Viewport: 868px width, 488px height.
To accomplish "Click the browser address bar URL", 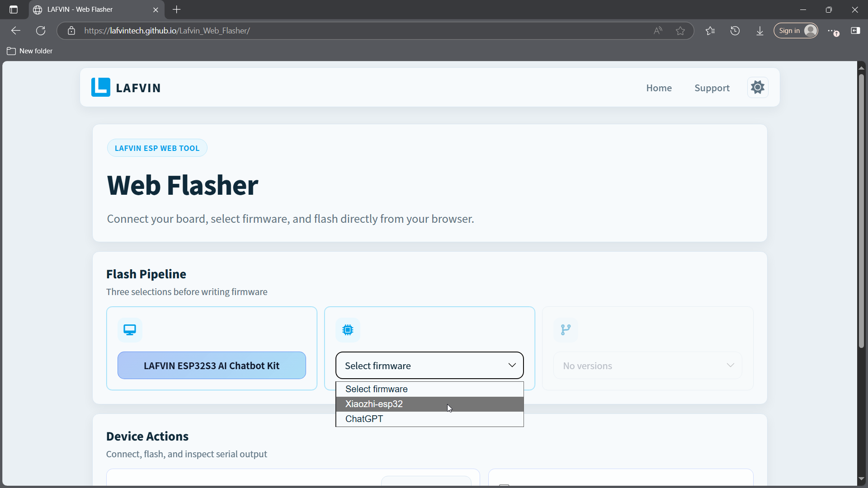I will click(167, 31).
